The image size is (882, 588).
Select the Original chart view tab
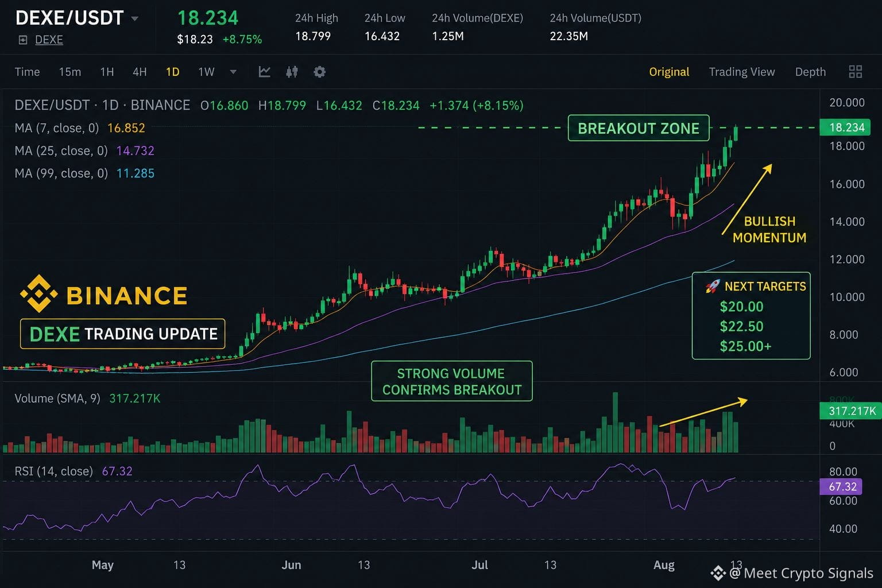[x=669, y=72]
